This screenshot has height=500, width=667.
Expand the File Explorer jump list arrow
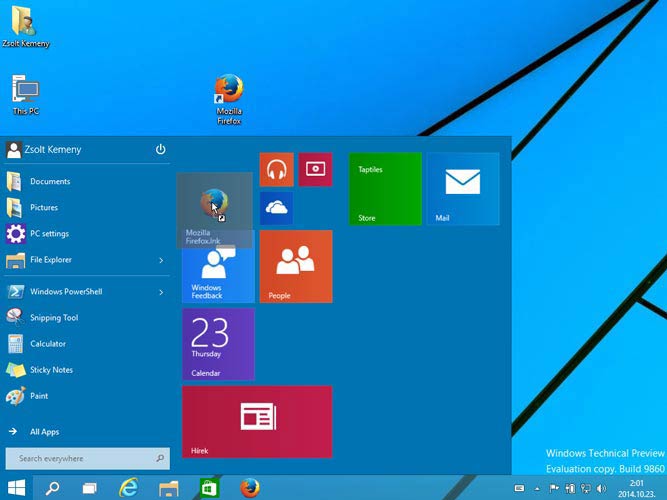[x=161, y=260]
